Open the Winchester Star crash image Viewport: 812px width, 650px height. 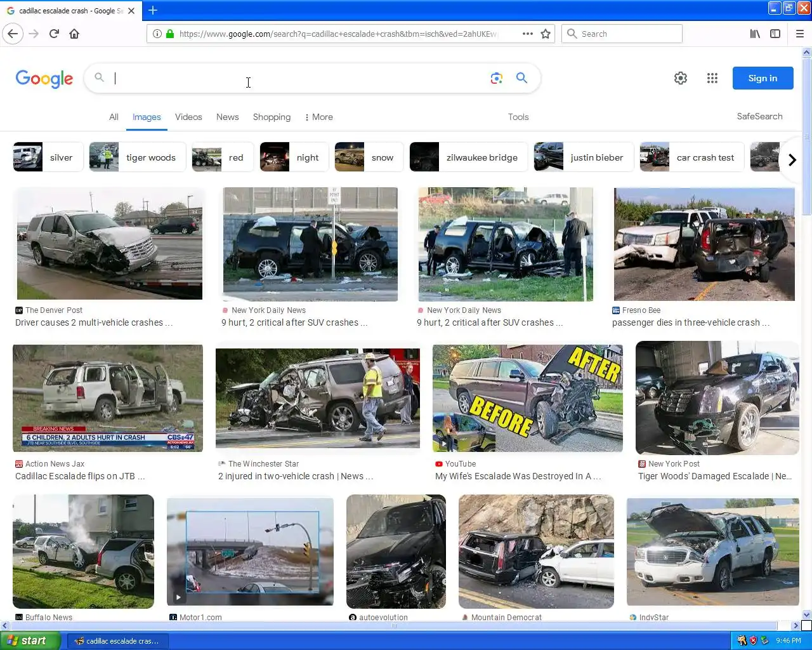pyautogui.click(x=318, y=398)
